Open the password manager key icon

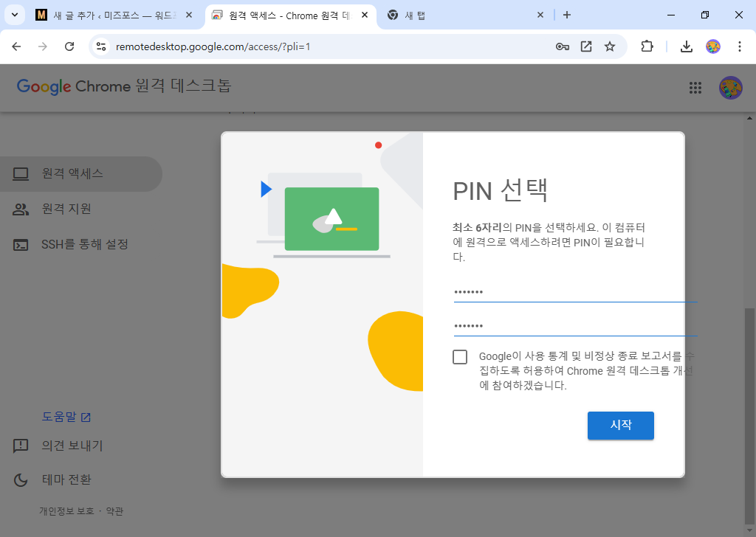562,46
